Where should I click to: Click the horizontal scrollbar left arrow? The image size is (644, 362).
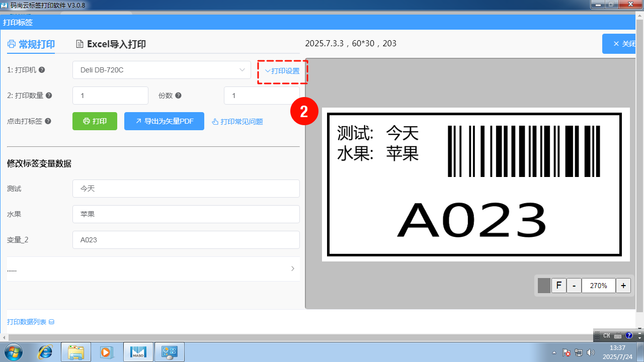click(5, 337)
